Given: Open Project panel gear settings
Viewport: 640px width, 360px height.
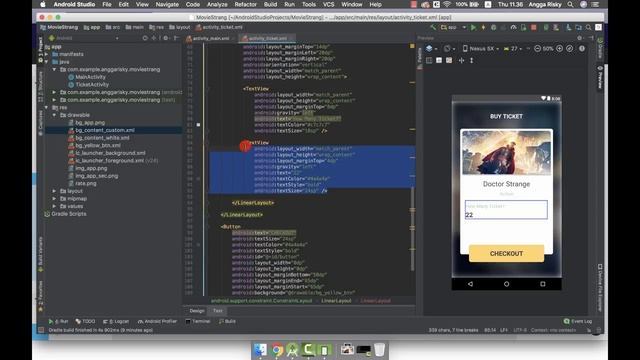Looking at the screenshot, I should 165,38.
